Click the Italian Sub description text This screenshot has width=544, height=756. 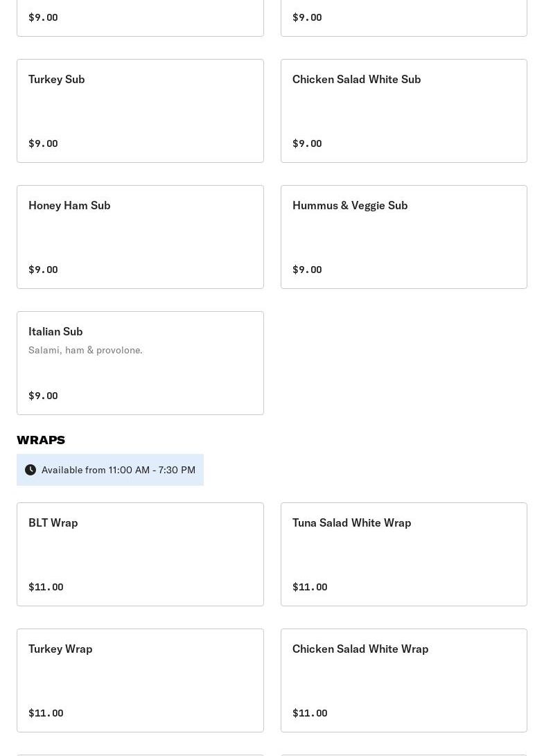tap(85, 350)
